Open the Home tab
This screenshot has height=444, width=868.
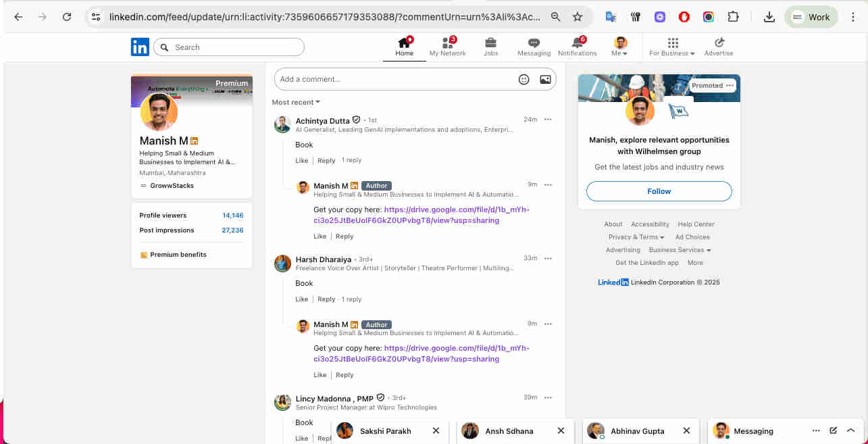pyautogui.click(x=404, y=47)
